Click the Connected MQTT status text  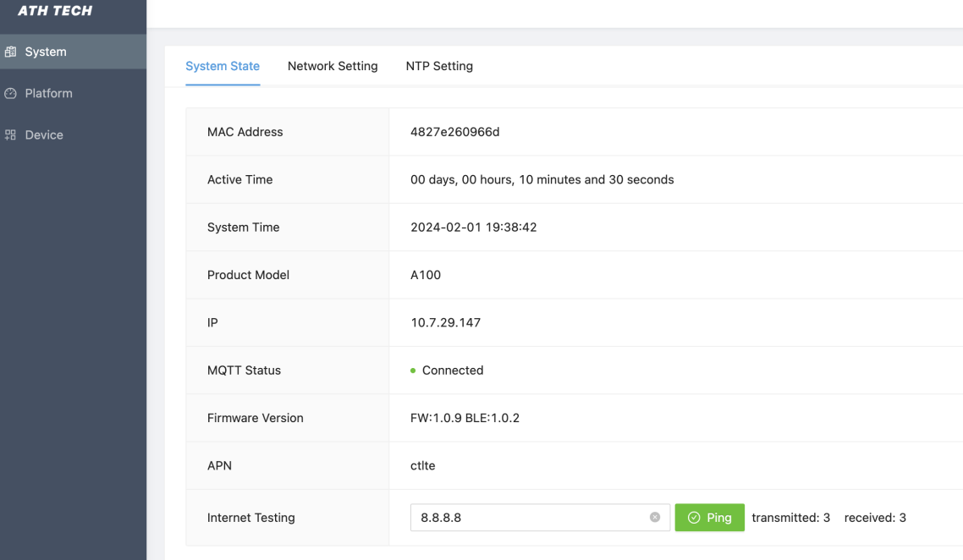[x=453, y=371]
